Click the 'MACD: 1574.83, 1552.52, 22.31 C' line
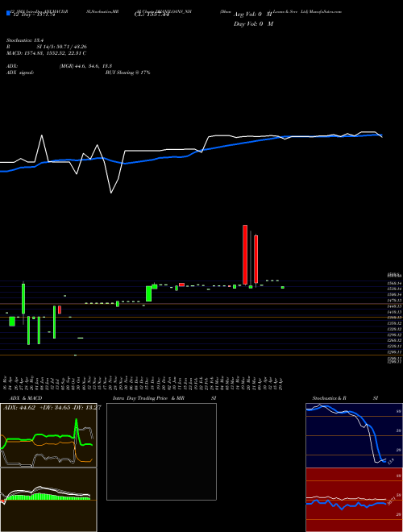This screenshot has height=532, width=403. point(46,53)
